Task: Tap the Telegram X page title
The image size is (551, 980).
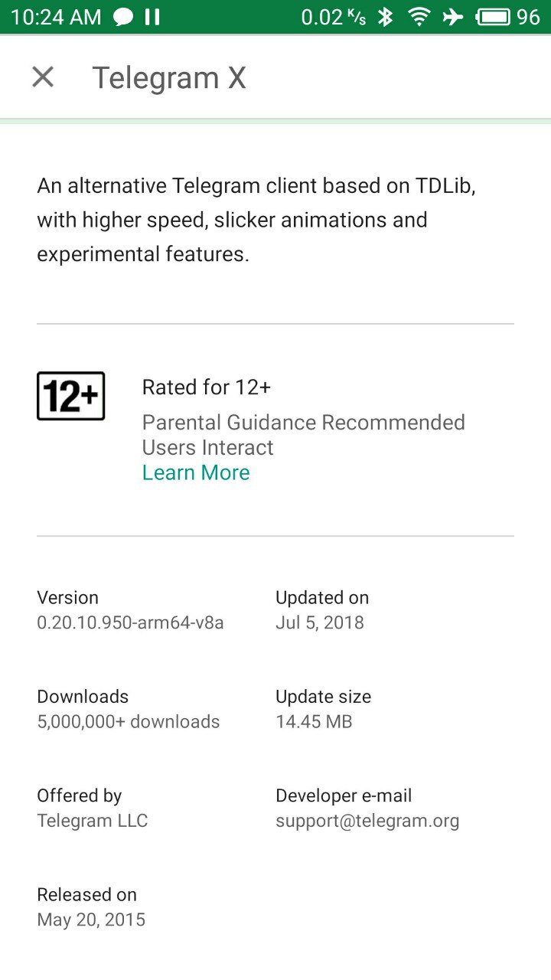Action: pos(169,78)
